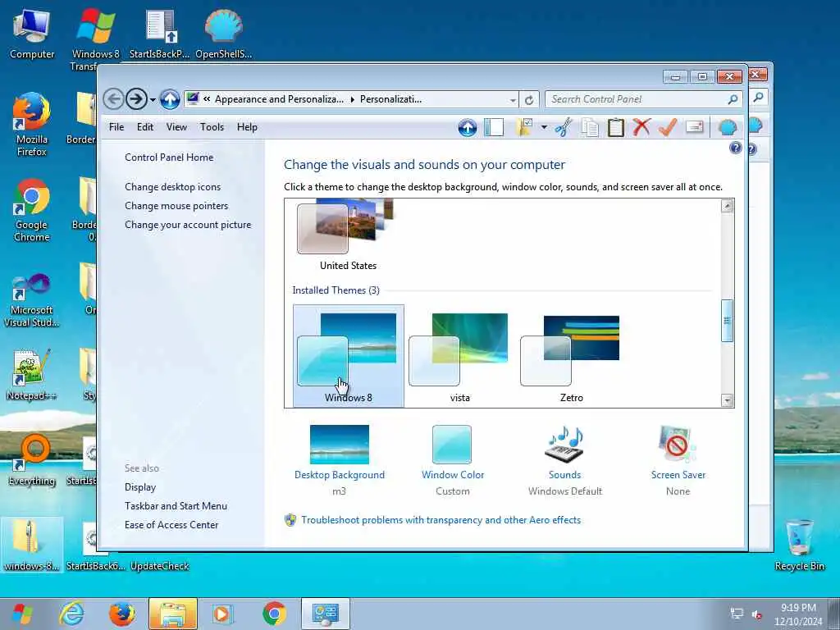Image resolution: width=840 pixels, height=630 pixels.
Task: Select the United States theme
Action: click(x=348, y=235)
